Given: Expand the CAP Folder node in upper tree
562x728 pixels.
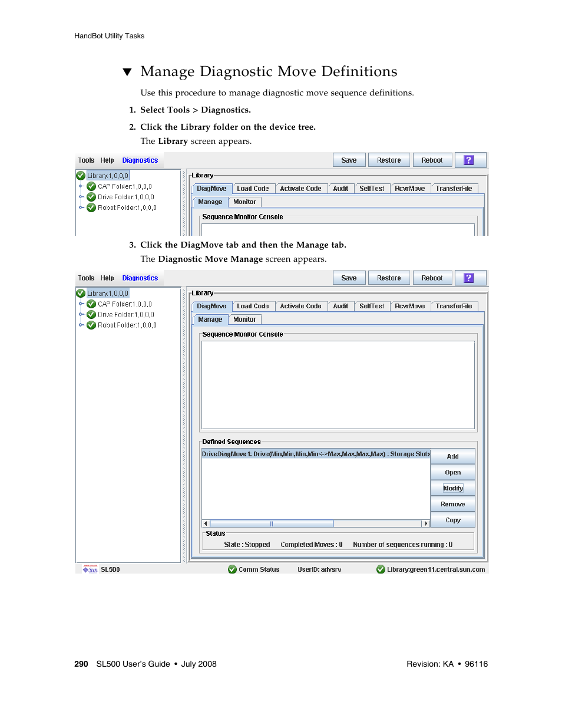Looking at the screenshot, I should [81, 186].
